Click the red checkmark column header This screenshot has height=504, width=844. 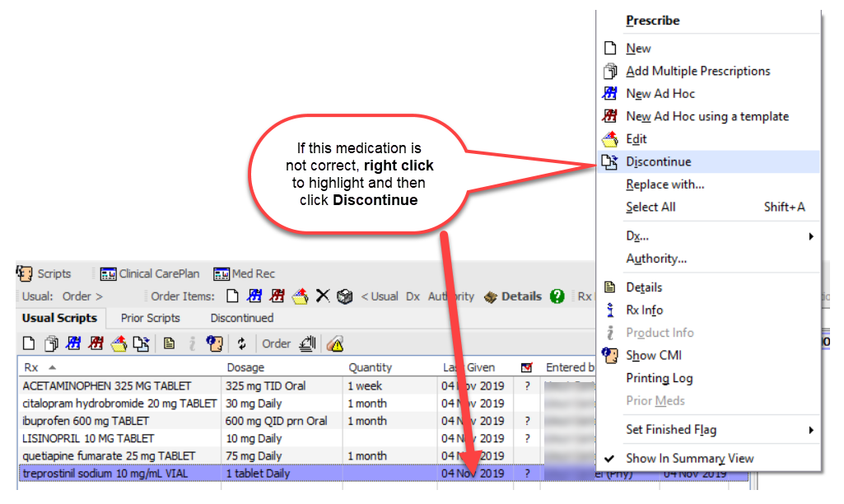[527, 367]
